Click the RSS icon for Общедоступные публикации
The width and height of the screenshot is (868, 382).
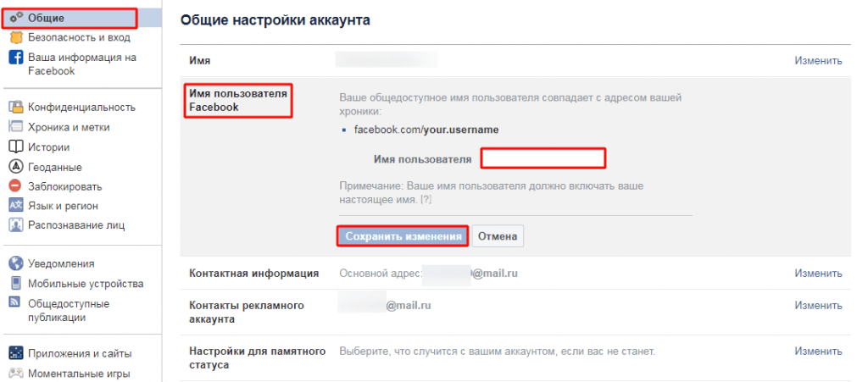click(x=15, y=302)
